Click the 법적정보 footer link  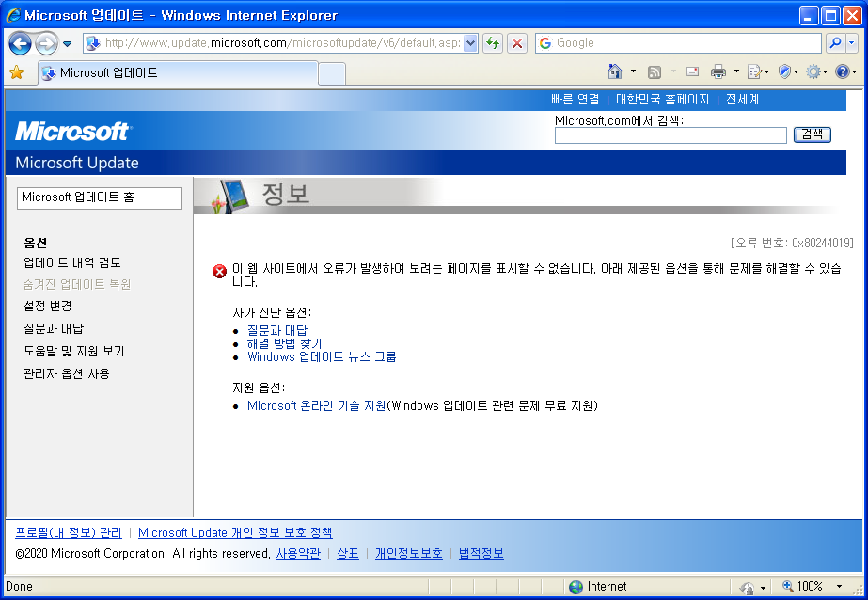coord(481,554)
